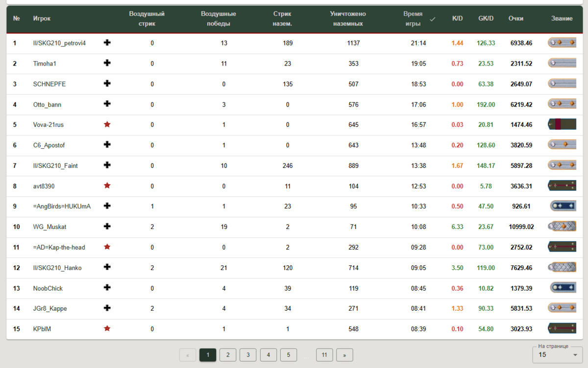588x368 pixels.
Task: Click next page arrow button
Action: 344,355
